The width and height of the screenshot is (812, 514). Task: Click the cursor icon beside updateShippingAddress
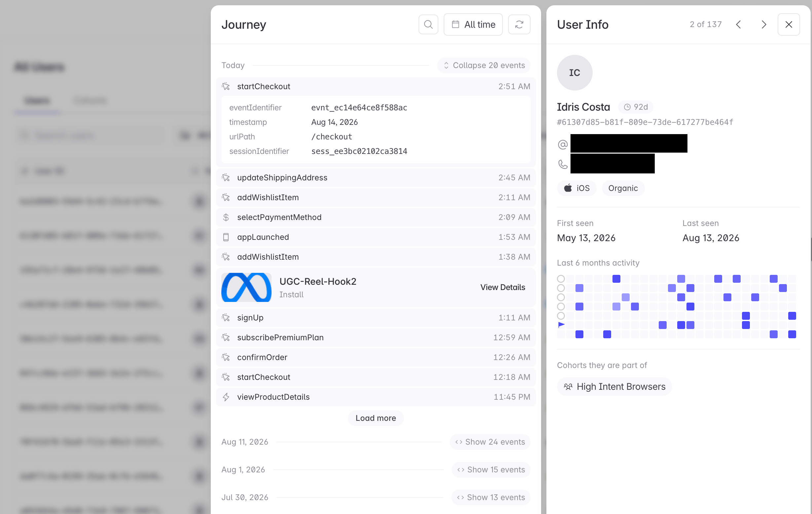pos(226,177)
